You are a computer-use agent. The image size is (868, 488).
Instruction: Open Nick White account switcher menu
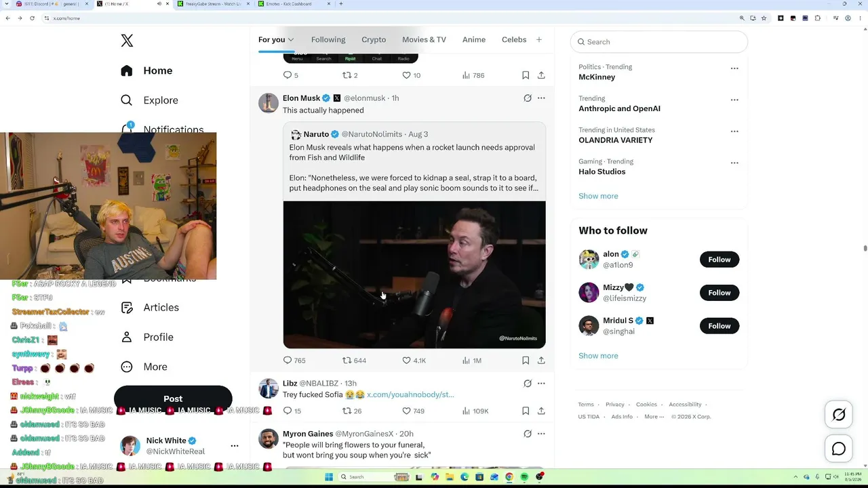pyautogui.click(x=235, y=446)
